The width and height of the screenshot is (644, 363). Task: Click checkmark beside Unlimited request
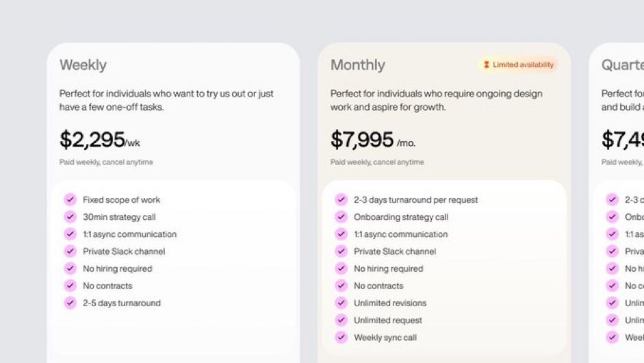[x=341, y=321]
